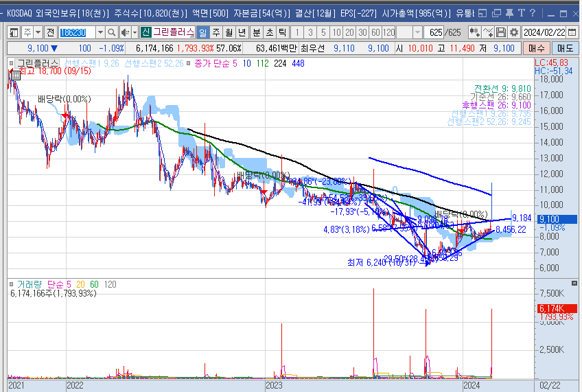The image size is (582, 392).
Task: Click the 2022 year marker on time axis
Action: [75, 386]
